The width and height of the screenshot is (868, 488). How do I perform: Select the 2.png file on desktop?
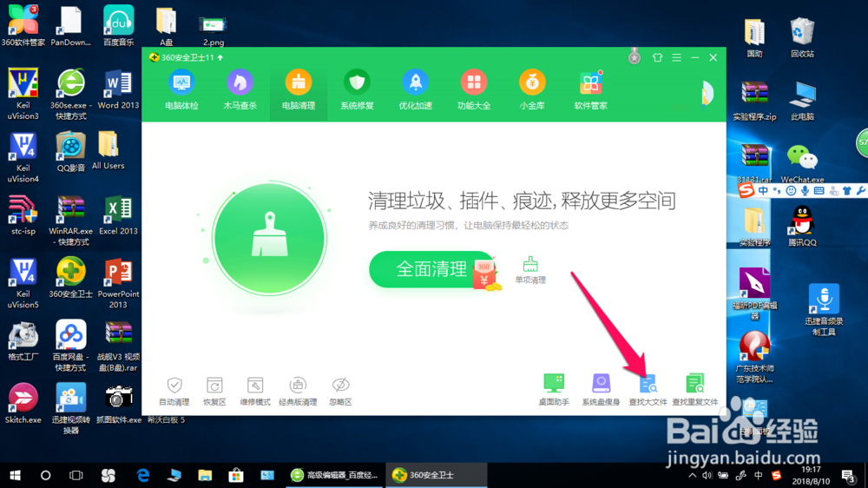tap(214, 31)
